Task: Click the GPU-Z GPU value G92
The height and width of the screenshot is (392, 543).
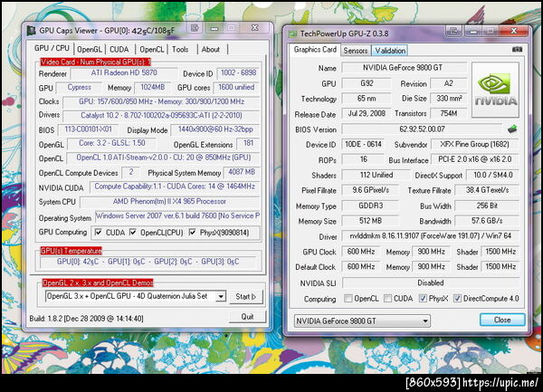Action: pos(367,83)
